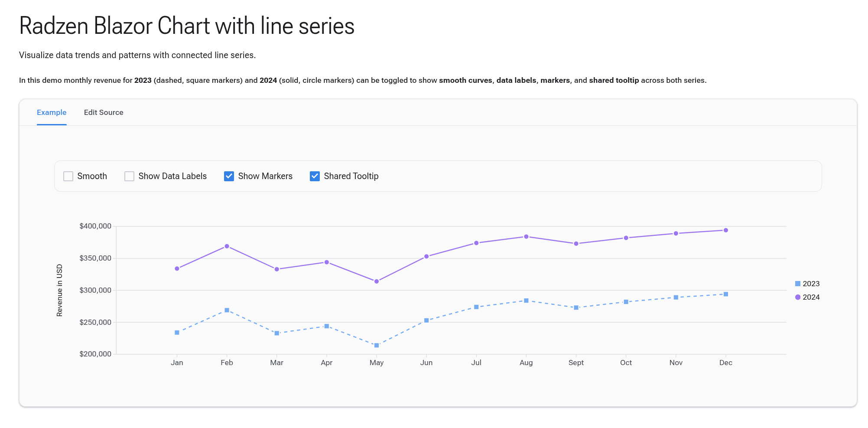The height and width of the screenshot is (428, 868).
Task: Select the 2024 February circle marker
Action: tap(227, 246)
